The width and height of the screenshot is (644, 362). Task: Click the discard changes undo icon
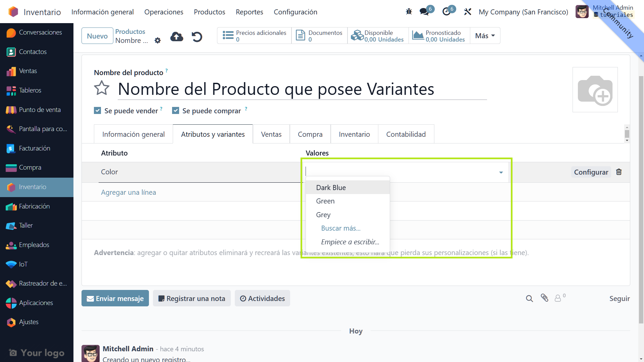click(x=197, y=37)
